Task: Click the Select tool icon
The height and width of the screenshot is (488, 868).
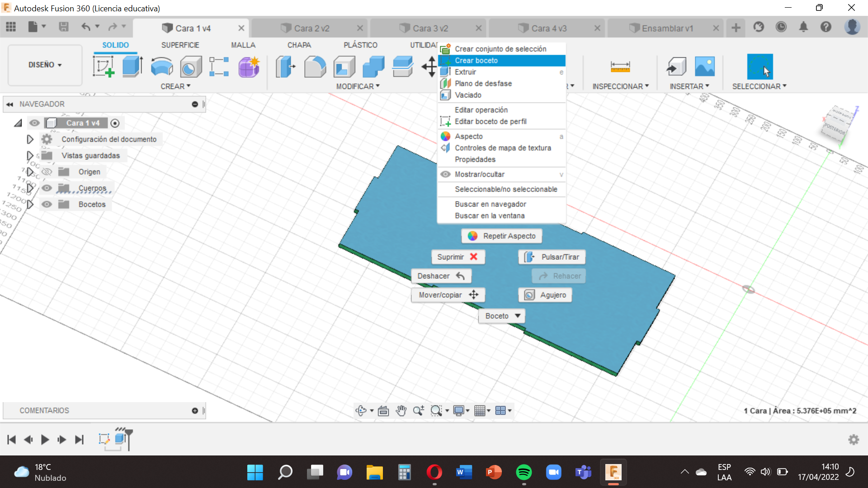Action: click(x=759, y=66)
